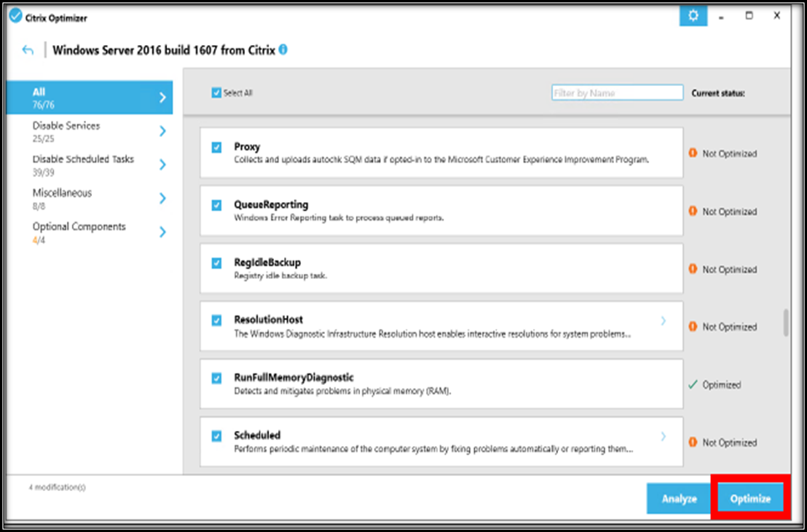The image size is (807, 532).
Task: Uncheck the Proxy checkbox
Action: 217,147
